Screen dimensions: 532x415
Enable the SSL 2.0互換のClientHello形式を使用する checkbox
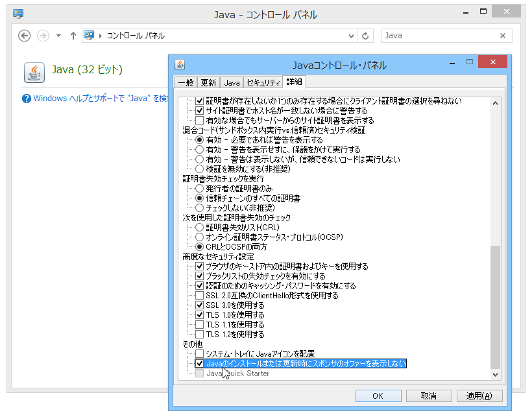pos(200,295)
